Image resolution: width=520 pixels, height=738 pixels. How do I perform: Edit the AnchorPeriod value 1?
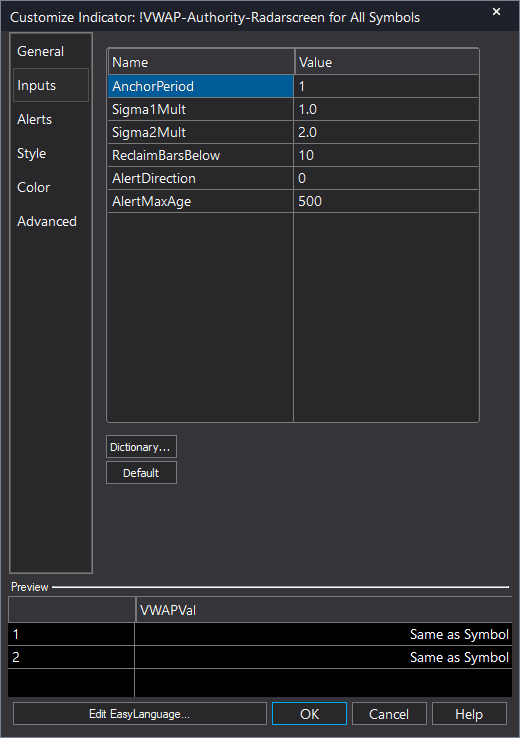(x=386, y=86)
